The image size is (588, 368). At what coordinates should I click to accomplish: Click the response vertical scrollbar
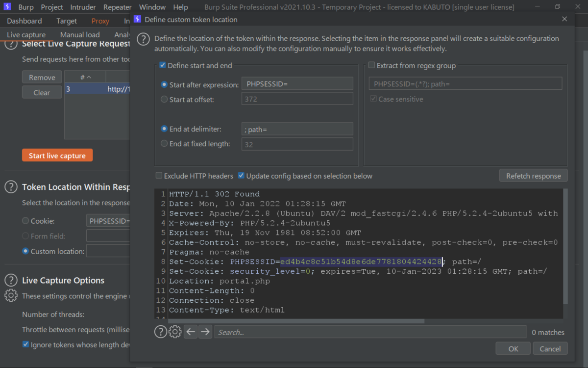point(565,245)
